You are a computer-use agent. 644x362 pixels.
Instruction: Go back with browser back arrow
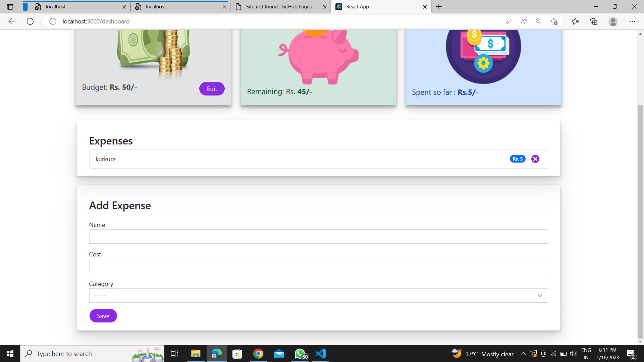(x=12, y=21)
